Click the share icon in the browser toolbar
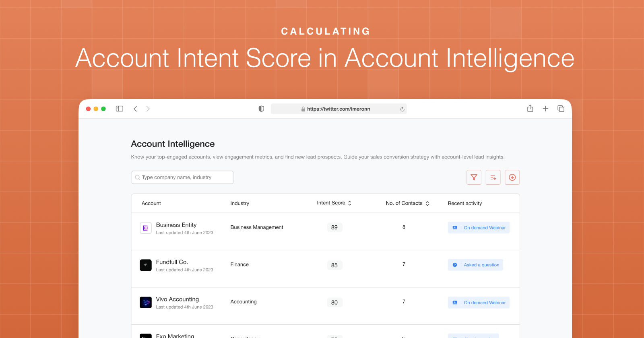Screen dimensions: 644x338 [x=530, y=108]
